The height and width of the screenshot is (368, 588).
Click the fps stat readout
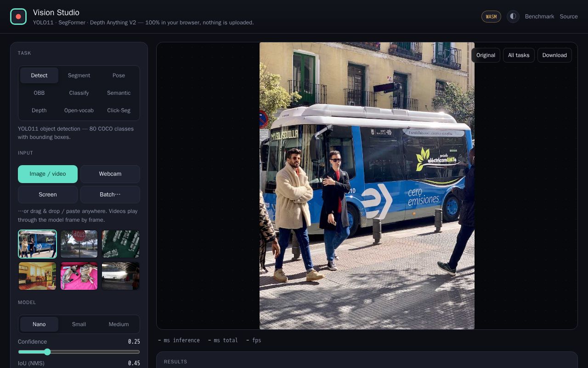[x=254, y=340]
